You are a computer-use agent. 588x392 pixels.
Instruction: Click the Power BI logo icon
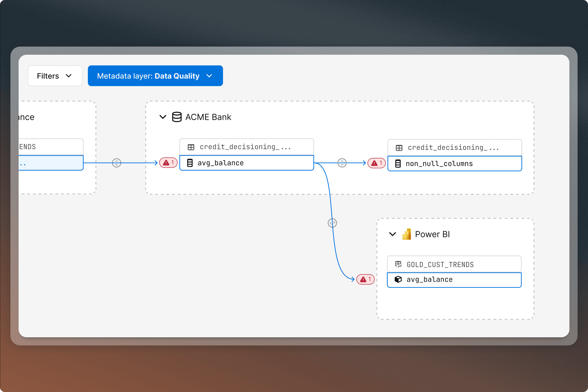click(x=406, y=234)
